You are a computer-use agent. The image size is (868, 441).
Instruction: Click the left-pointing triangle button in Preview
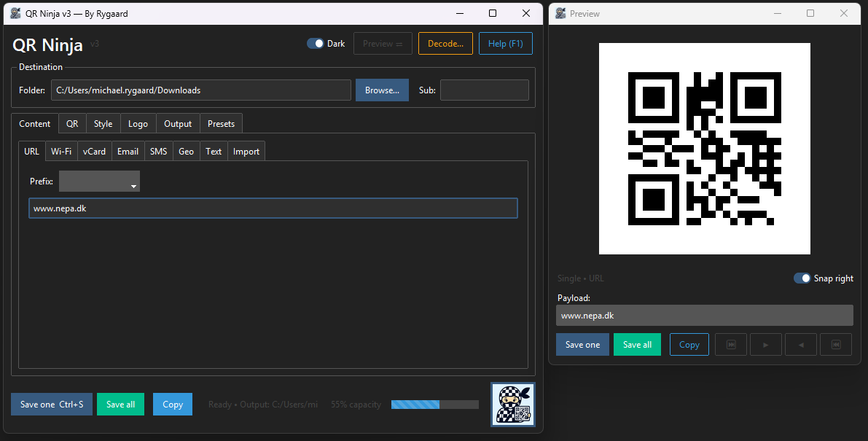click(800, 344)
